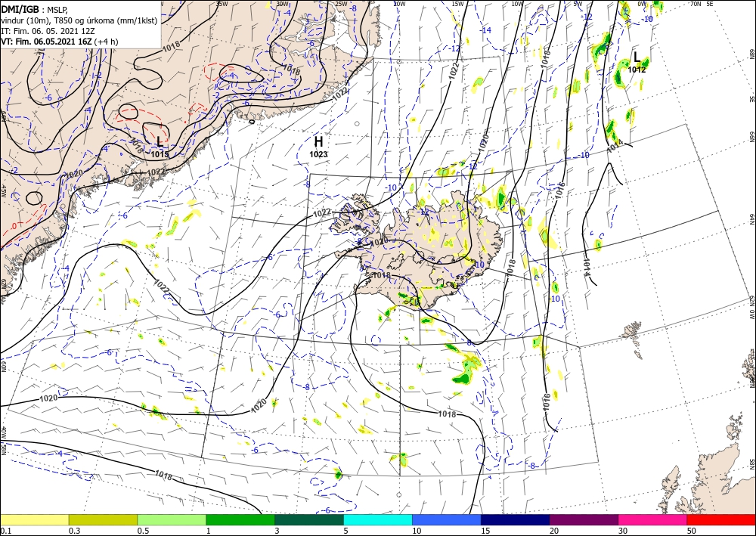Image resolution: width=756 pixels, height=536 pixels.
Task: Click the '35W' longitude label
Action: tap(222, 4)
